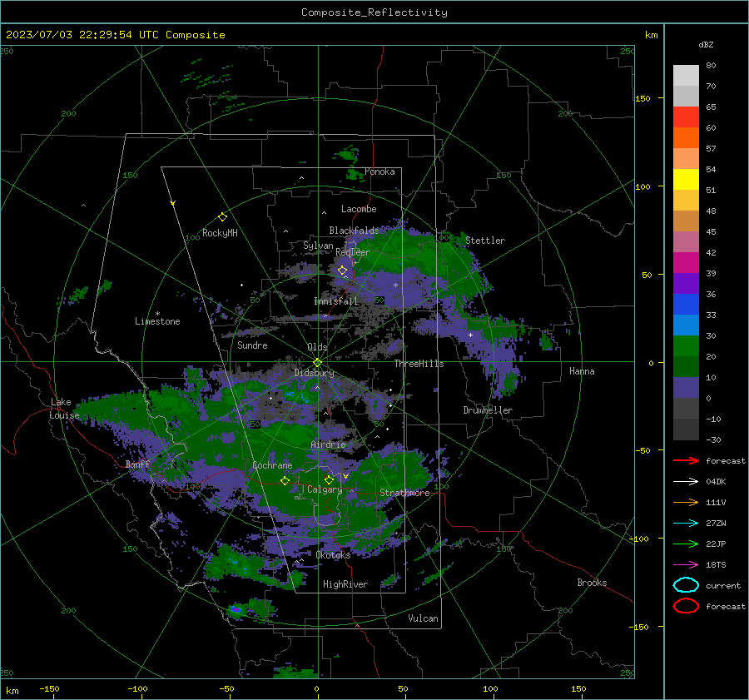
Task: Click the orange 57–60 dBZ swatch
Action: point(686,138)
